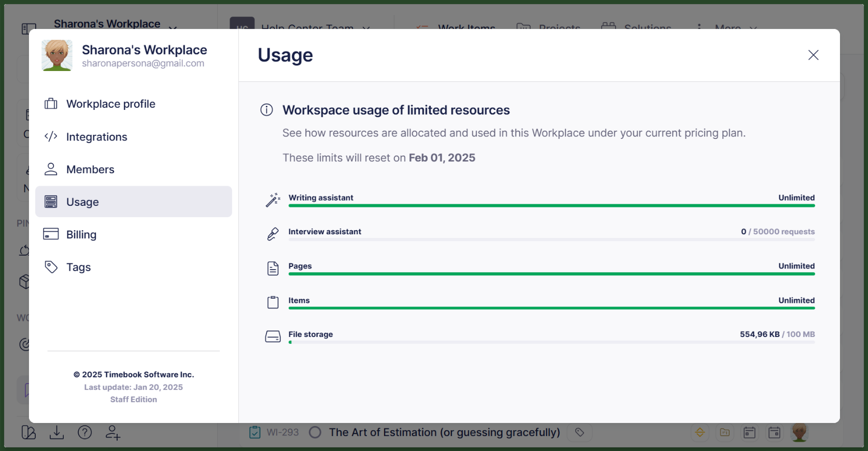868x451 pixels.
Task: Toggle status circle of work item WI-293
Action: point(315,432)
